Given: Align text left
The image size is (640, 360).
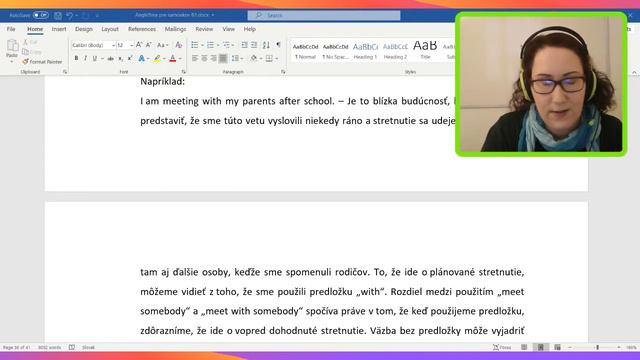Looking at the screenshot, I should (x=195, y=59).
